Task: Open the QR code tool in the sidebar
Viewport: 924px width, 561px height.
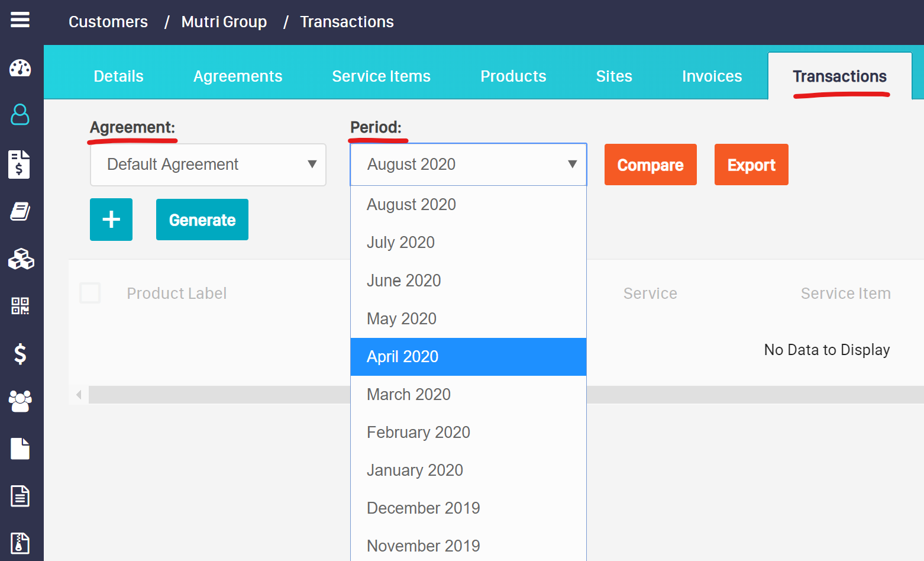Action: 20,306
